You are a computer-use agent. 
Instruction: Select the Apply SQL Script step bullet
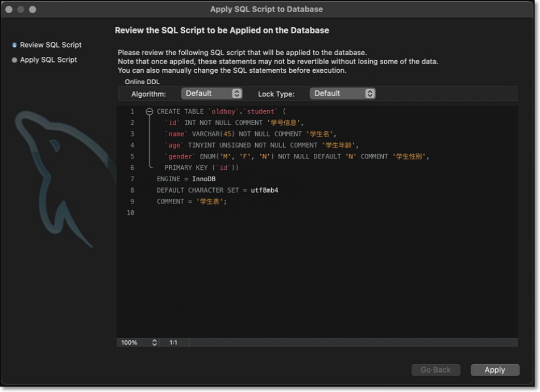15,60
